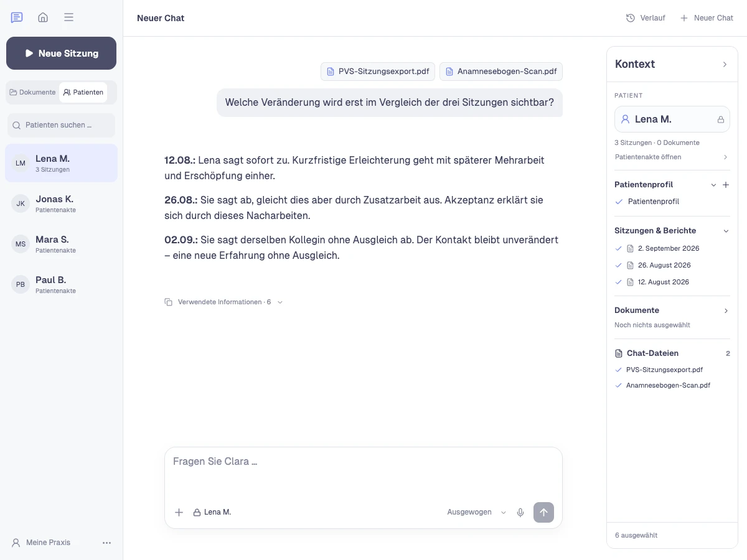Click the microphone icon
This screenshot has height=560, width=747.
click(x=520, y=512)
